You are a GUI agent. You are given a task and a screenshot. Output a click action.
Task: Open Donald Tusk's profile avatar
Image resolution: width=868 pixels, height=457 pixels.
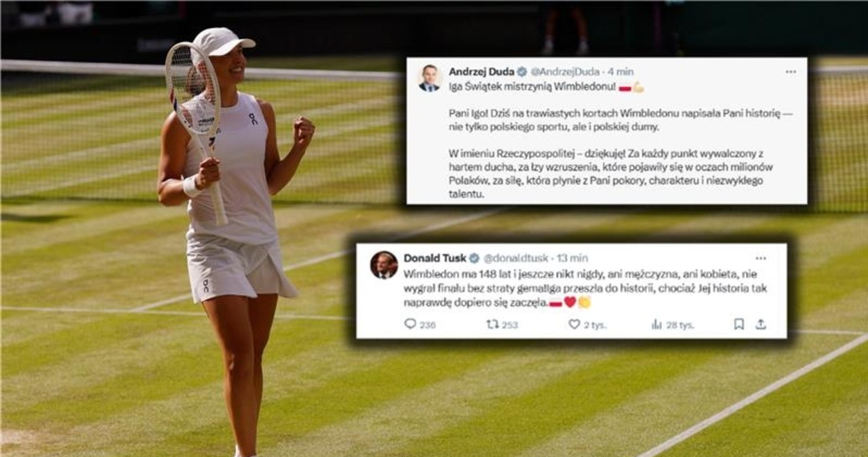[x=384, y=264]
